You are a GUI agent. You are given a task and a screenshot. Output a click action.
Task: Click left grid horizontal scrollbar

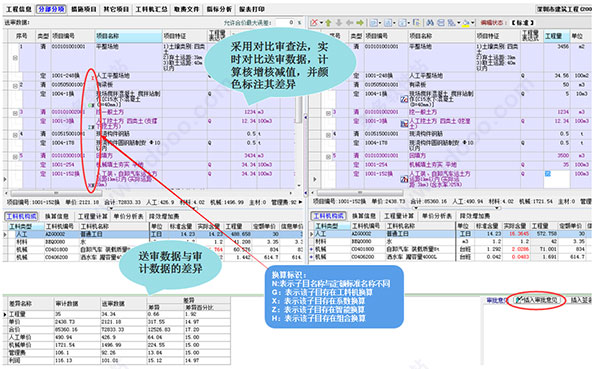tap(149, 193)
